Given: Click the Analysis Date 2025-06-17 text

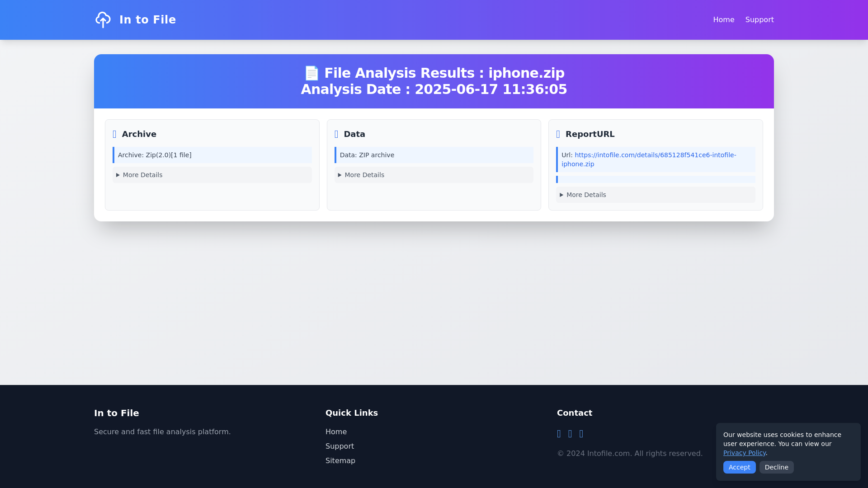Looking at the screenshot, I should pos(434,89).
